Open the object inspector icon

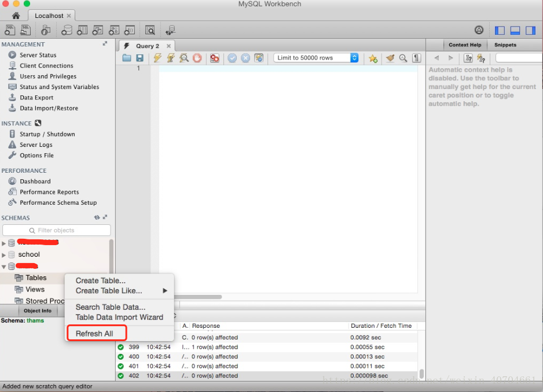tap(45, 30)
